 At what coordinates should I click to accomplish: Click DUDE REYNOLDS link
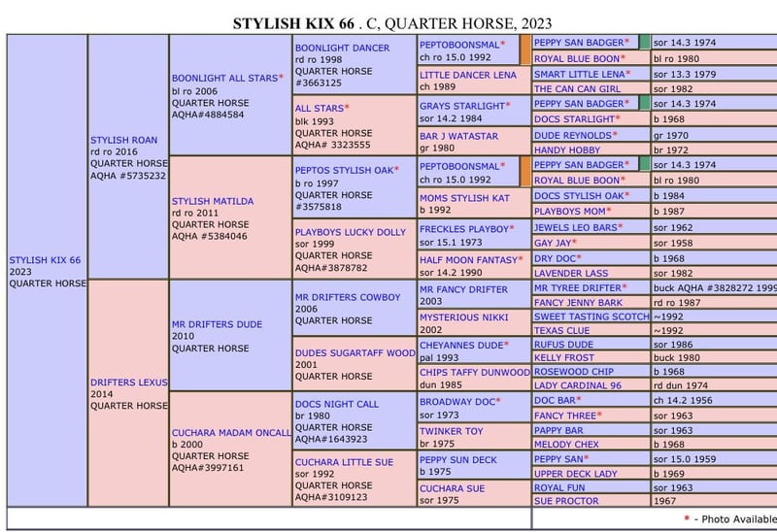pos(573,135)
